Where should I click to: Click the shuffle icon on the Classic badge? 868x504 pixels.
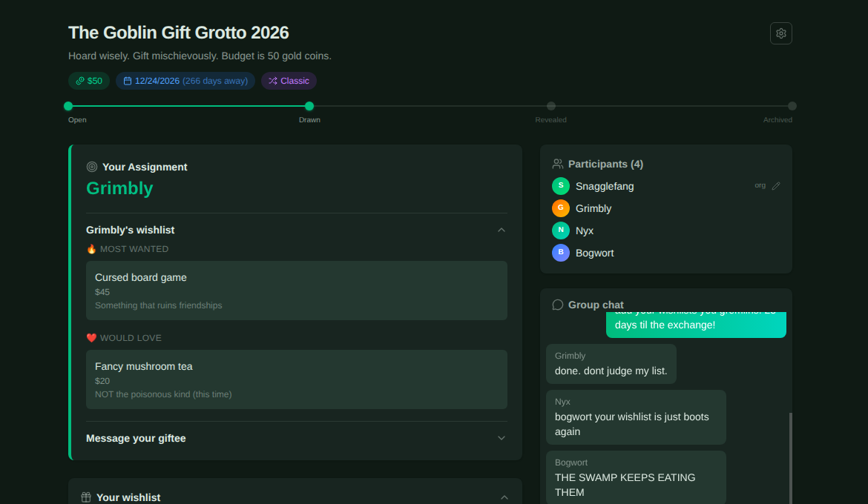coord(272,80)
